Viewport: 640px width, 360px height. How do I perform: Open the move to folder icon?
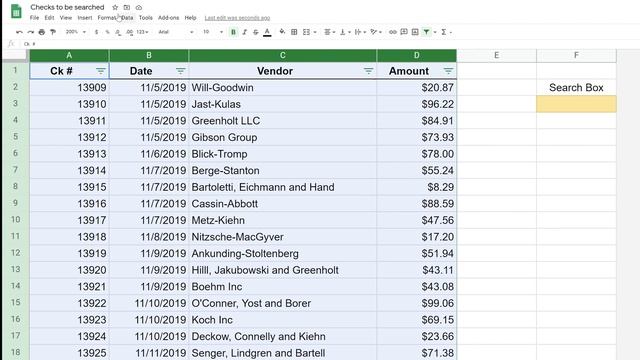point(127,7)
